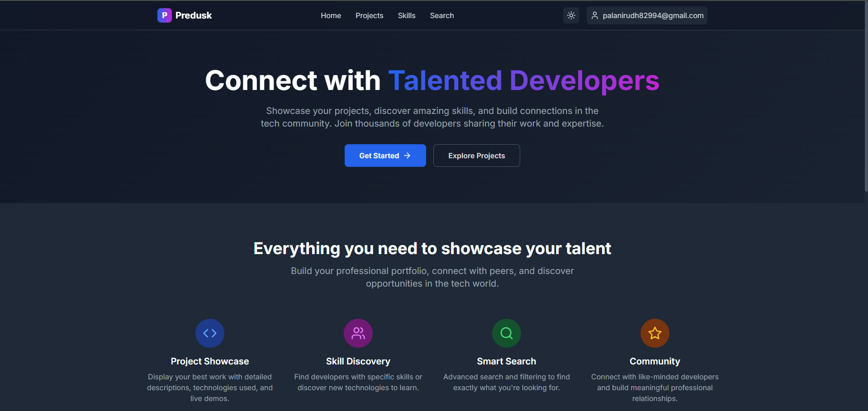Screen dimensions: 868x411
Task: Click the Community star icon
Action: (x=655, y=333)
